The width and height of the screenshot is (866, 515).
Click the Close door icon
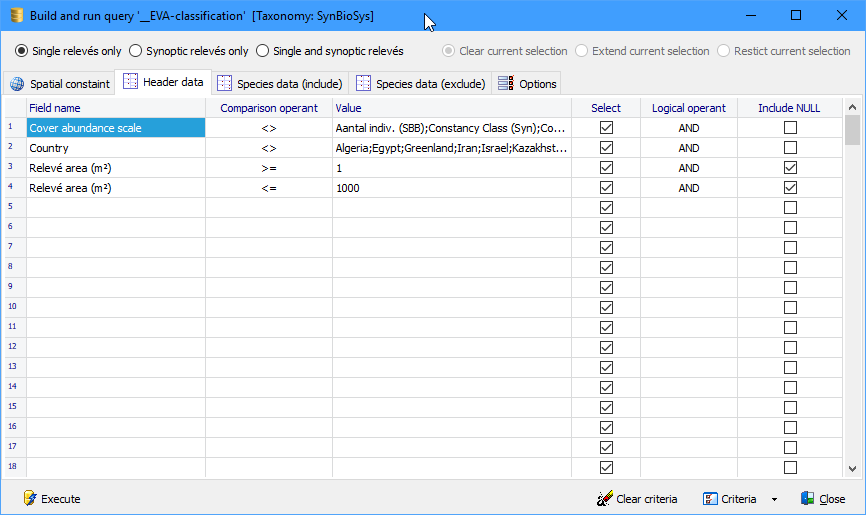point(808,498)
